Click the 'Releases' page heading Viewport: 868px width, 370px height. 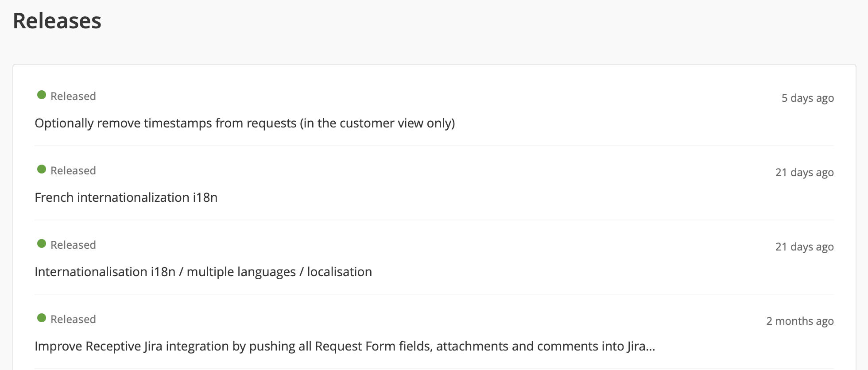pyautogui.click(x=57, y=21)
